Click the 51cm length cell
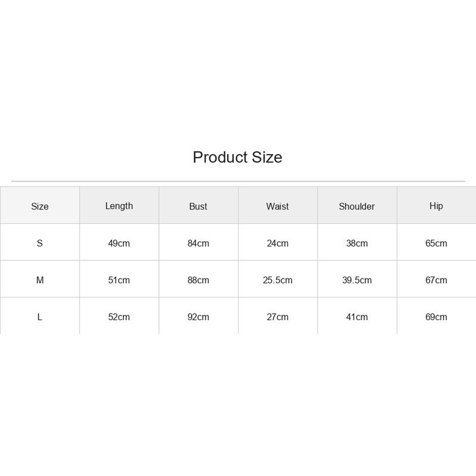 point(119,280)
